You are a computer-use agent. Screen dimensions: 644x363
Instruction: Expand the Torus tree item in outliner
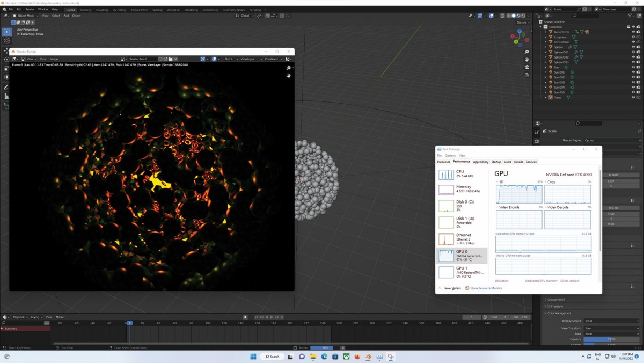click(546, 97)
